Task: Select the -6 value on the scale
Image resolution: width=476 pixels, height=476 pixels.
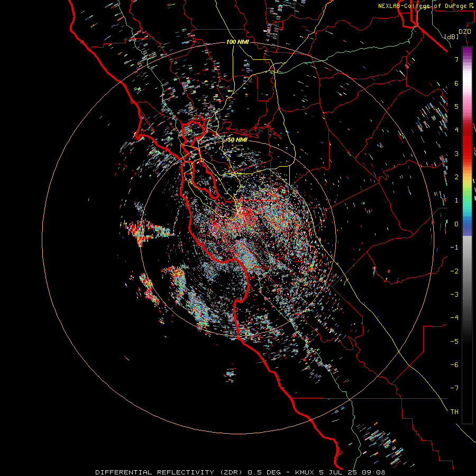Action: tap(454, 364)
